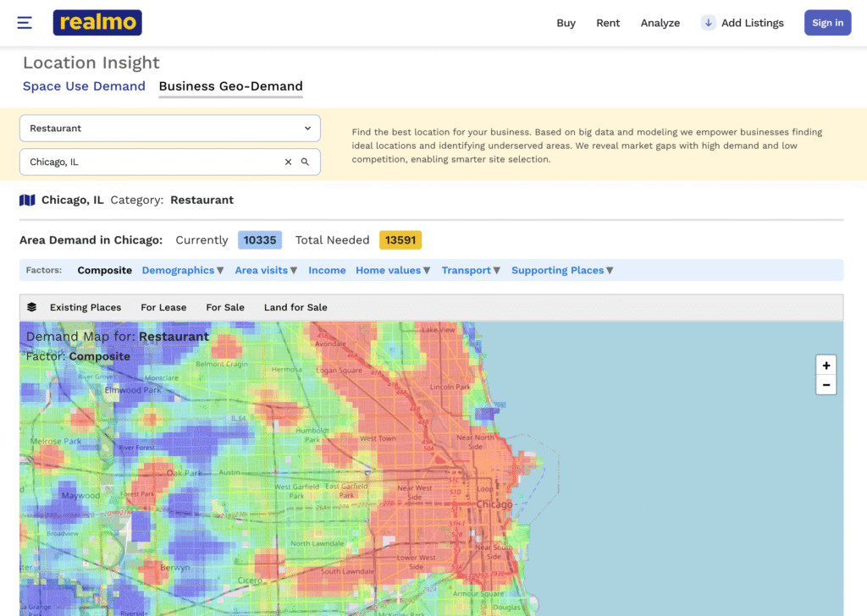The height and width of the screenshot is (616, 867).
Task: Toggle the For Lease map layer
Action: pyautogui.click(x=163, y=307)
